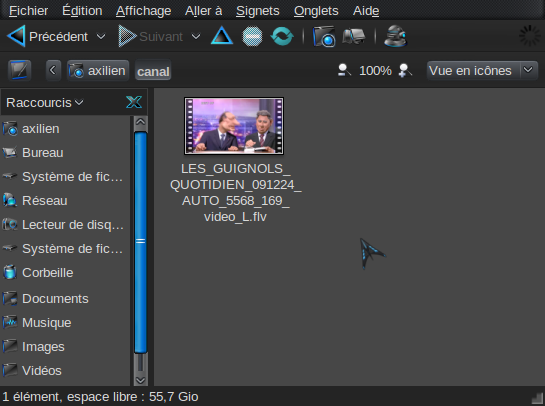This screenshot has height=406, width=545.
Task: Open the Aller à menu
Action: [203, 11]
